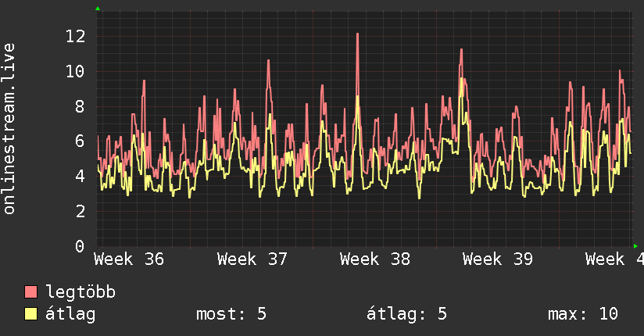Click the y-axis value 8
Image resolution: width=644 pixels, height=336 pixels.
coord(80,107)
